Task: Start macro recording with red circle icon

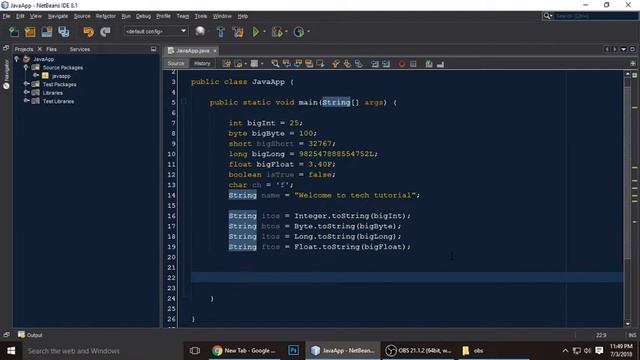Action: [x=402, y=64]
